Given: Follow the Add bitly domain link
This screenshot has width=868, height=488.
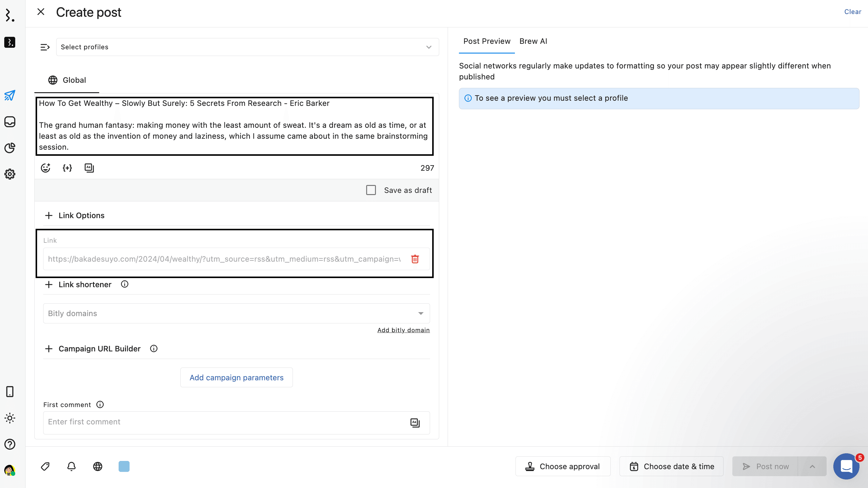Looking at the screenshot, I should 403,330.
